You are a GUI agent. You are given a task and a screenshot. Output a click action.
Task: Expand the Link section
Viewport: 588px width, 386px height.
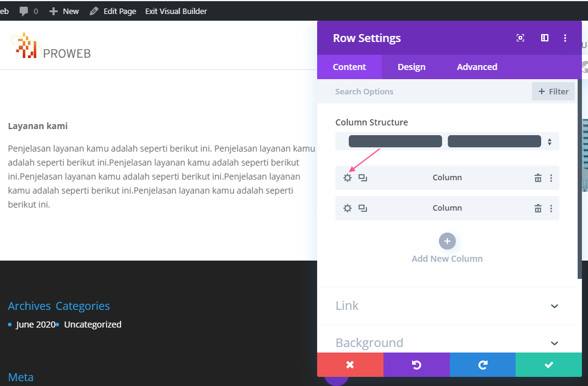(x=447, y=306)
